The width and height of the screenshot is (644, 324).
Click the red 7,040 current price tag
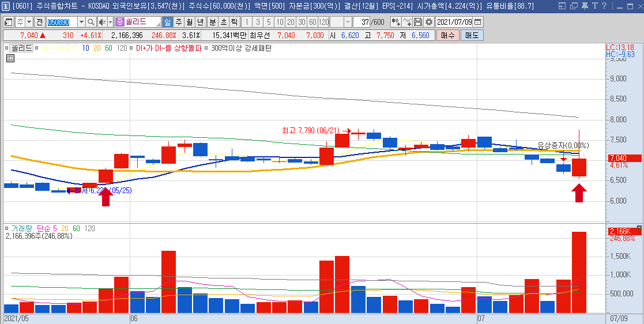624,158
